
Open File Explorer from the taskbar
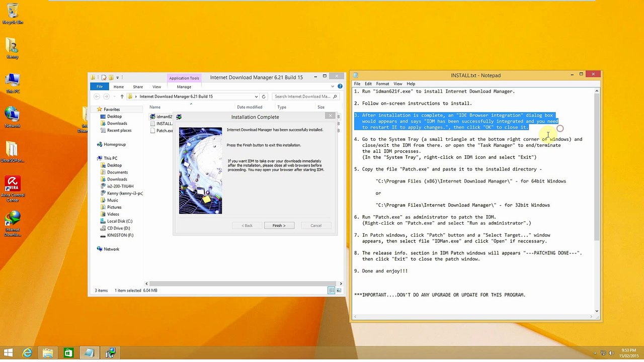[48, 353]
